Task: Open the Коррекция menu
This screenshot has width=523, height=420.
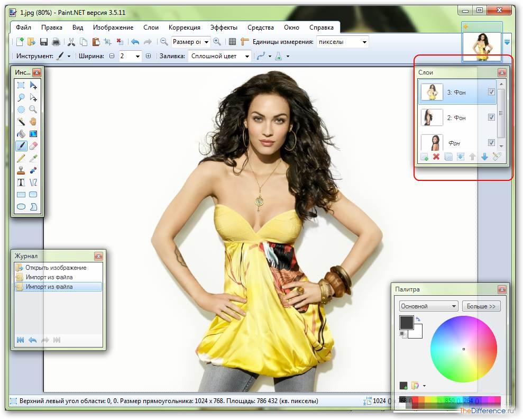Action: [185, 28]
